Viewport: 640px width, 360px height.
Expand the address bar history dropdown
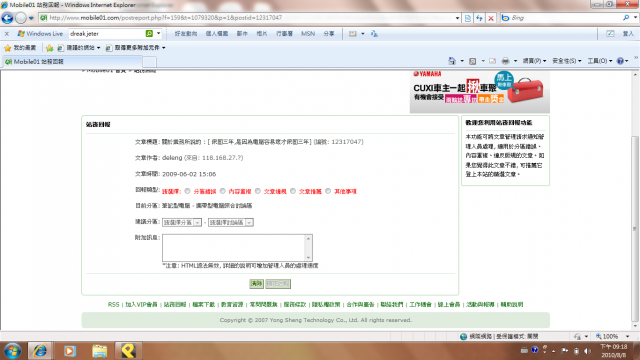[457, 18]
